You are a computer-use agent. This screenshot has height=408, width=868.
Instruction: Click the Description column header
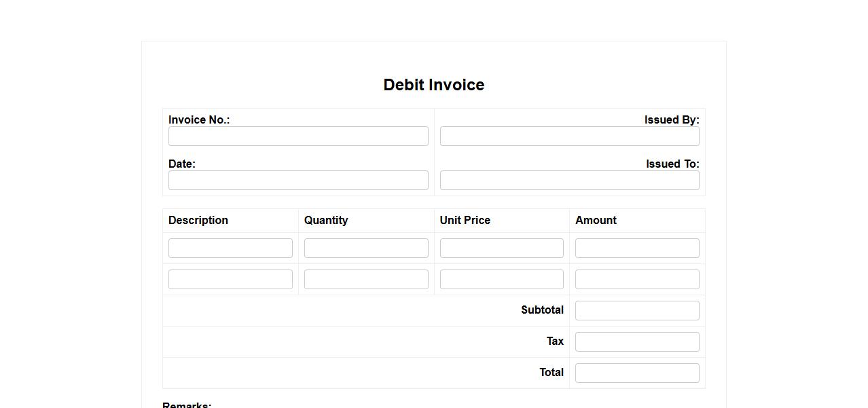[x=198, y=220]
